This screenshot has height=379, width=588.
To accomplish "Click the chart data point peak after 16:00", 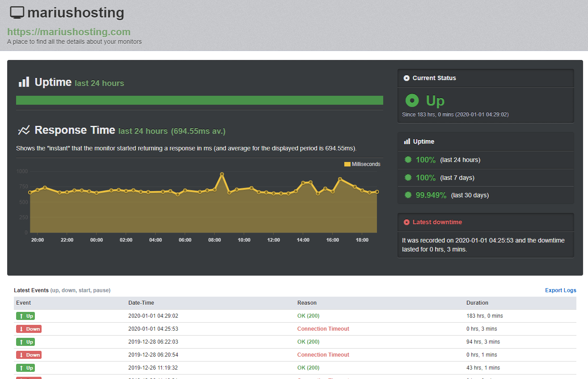I will [x=340, y=179].
